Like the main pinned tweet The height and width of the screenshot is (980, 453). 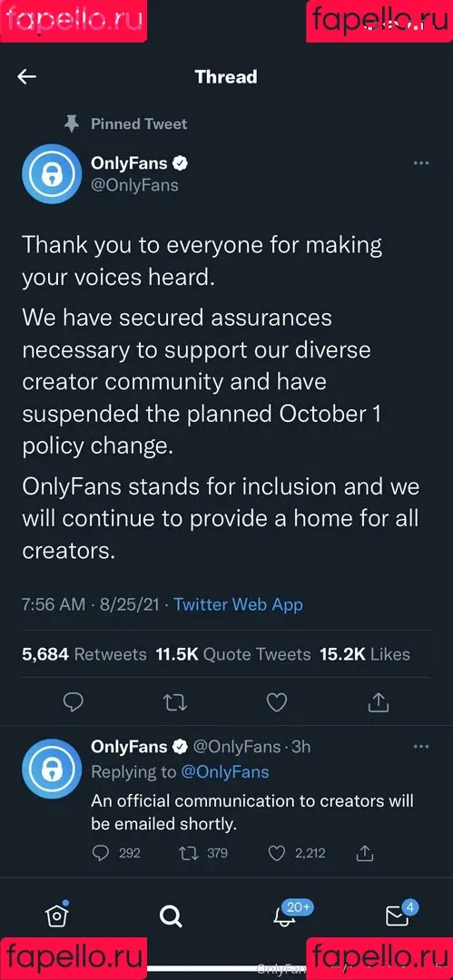tap(277, 702)
